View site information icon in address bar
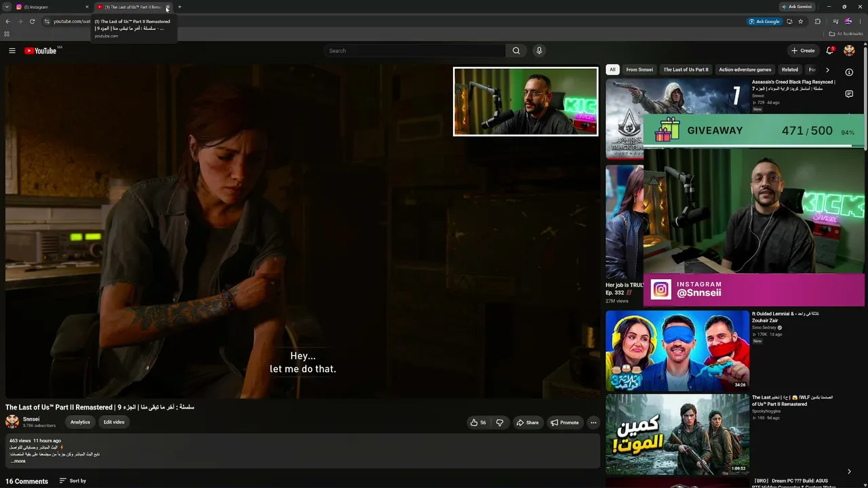This screenshot has width=868, height=488. [47, 21]
